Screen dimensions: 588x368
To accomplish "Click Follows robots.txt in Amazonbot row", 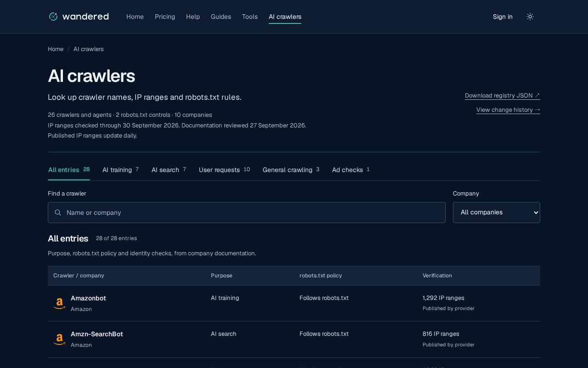I will click(x=324, y=298).
